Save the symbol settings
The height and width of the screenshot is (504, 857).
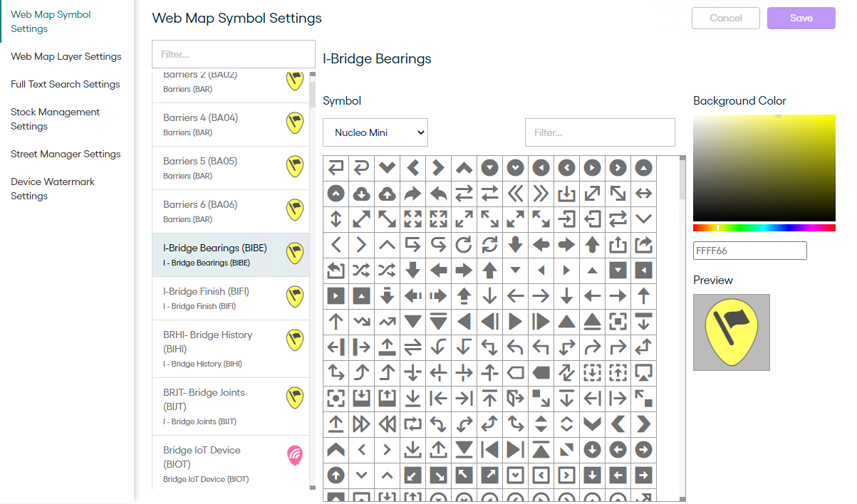[801, 18]
